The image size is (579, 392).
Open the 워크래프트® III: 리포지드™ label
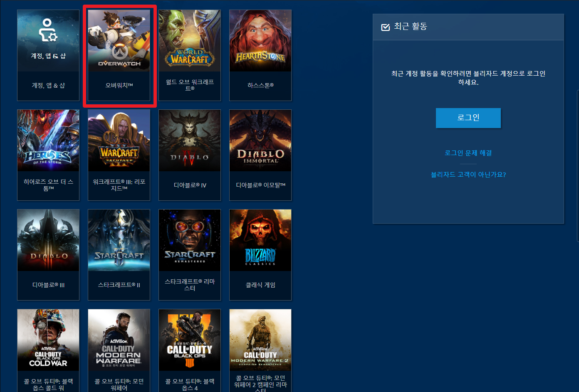tap(119, 185)
